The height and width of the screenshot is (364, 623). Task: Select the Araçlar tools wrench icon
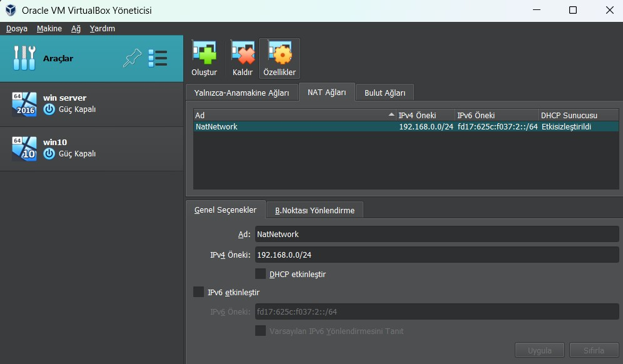[24, 58]
